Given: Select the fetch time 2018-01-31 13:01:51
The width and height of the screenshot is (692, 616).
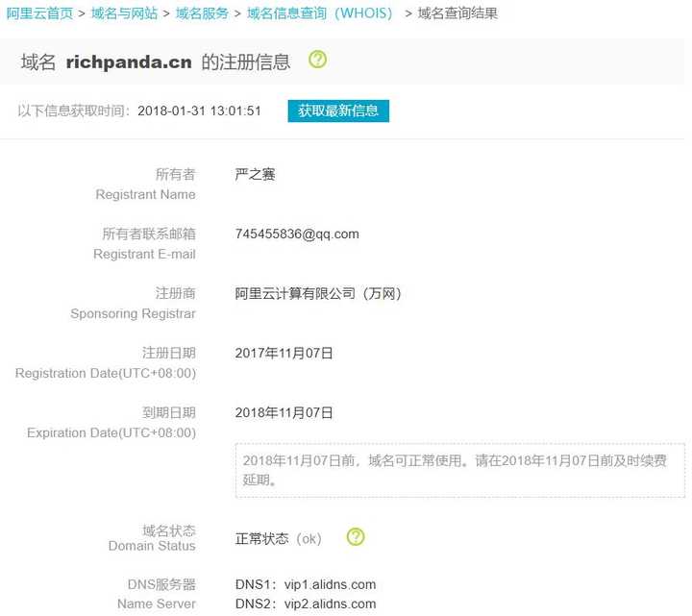Looking at the screenshot, I should pyautogui.click(x=199, y=111).
